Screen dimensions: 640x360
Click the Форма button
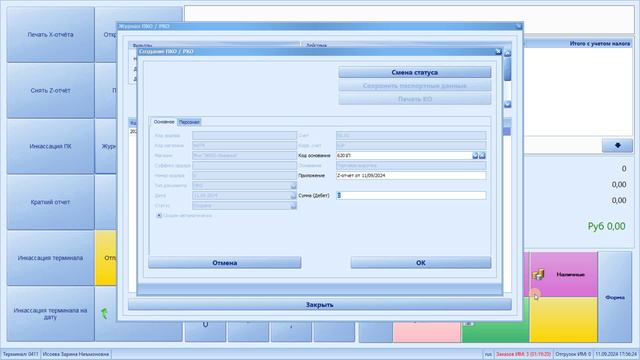[x=615, y=297]
